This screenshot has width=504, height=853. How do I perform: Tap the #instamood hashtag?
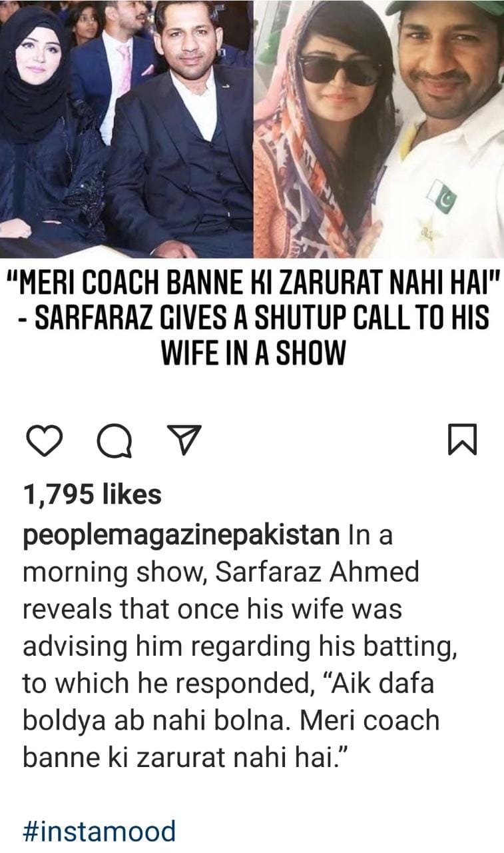[x=100, y=831]
